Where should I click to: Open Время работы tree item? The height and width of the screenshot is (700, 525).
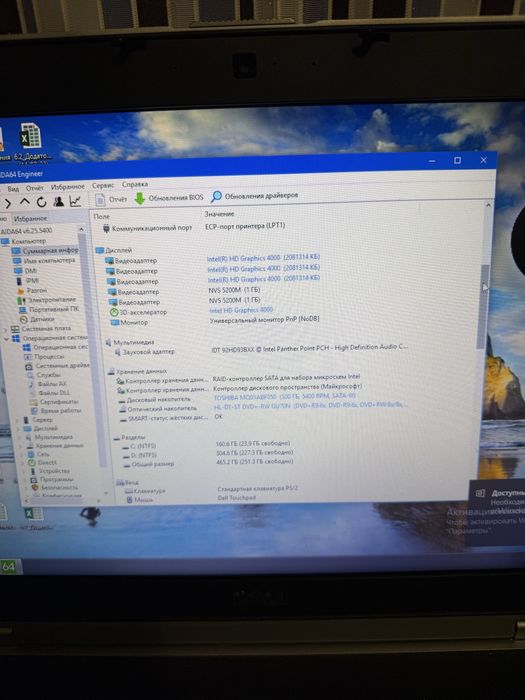(56, 411)
